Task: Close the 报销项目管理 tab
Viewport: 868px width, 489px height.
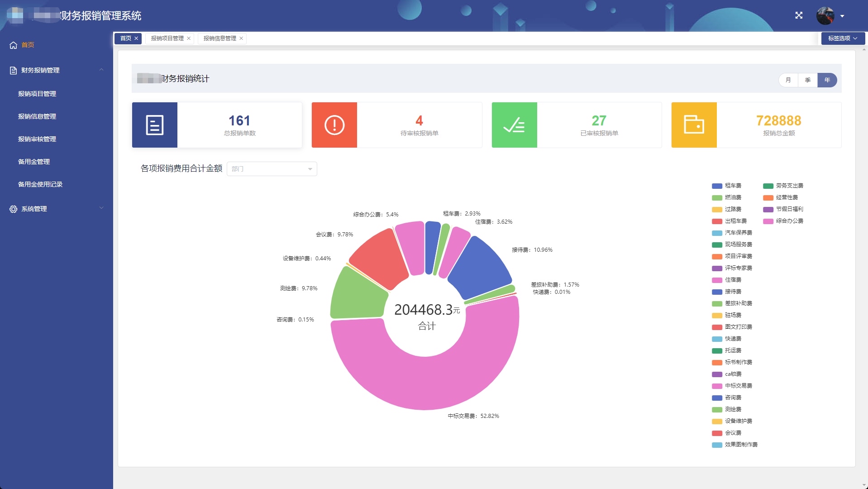Action: click(189, 38)
